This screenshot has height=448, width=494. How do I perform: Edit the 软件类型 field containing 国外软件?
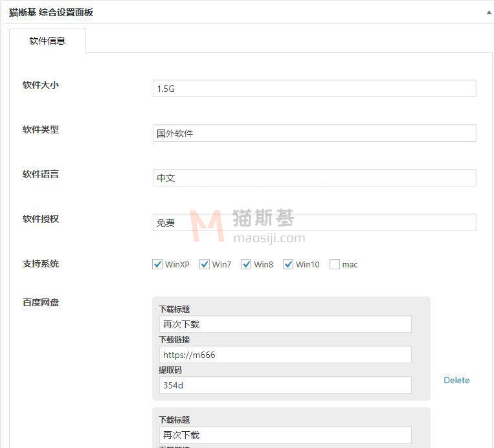315,133
